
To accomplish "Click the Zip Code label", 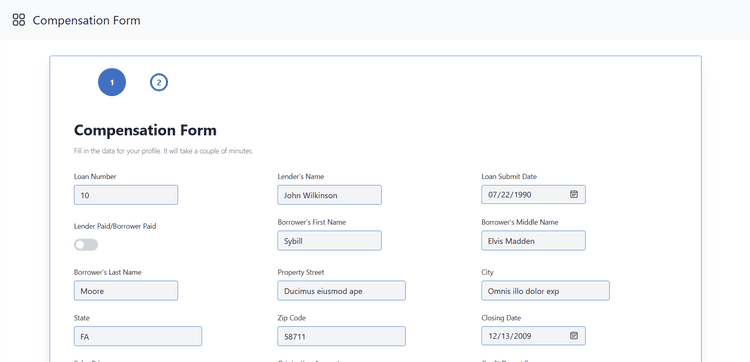I will tap(291, 318).
